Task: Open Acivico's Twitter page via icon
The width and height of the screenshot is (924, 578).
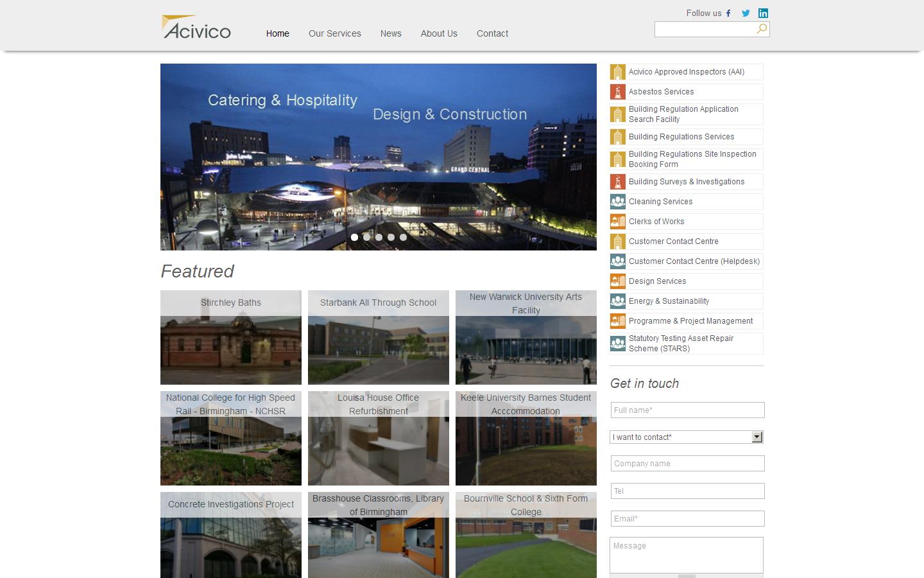Action: point(746,13)
